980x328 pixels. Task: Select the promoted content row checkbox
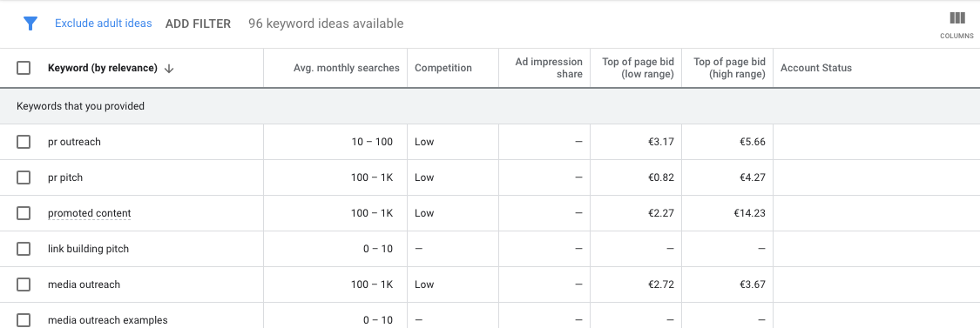click(24, 213)
